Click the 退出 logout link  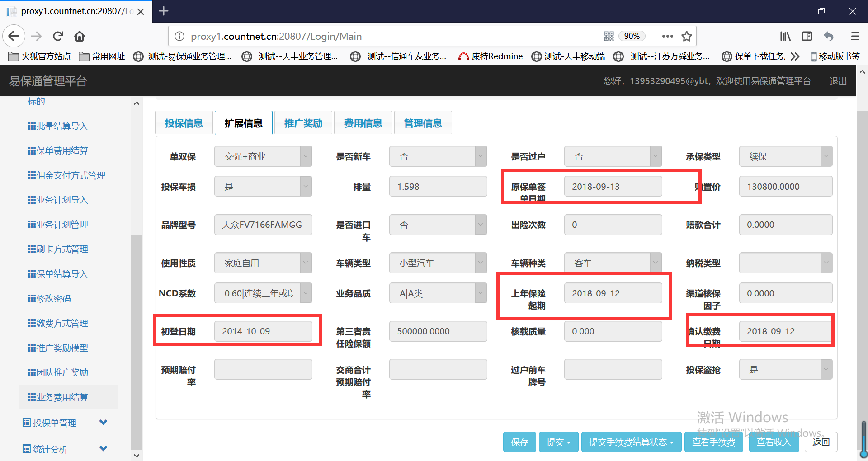point(838,81)
